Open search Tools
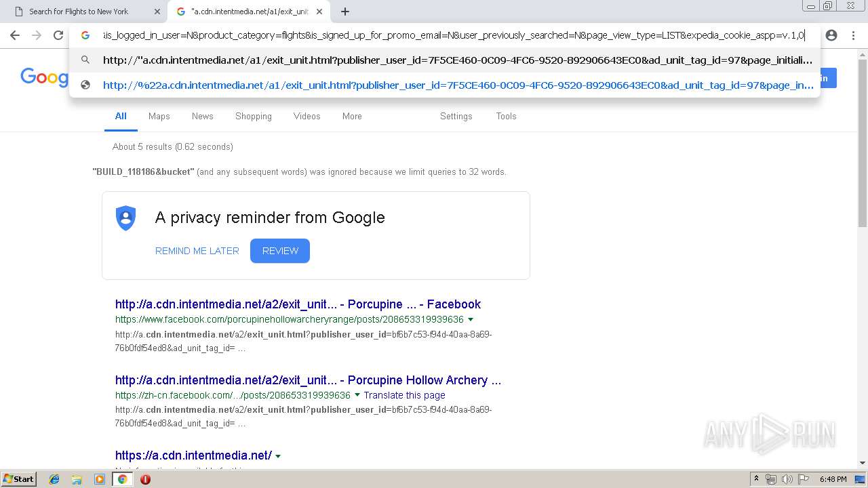Viewport: 868px width, 488px height. (x=507, y=117)
